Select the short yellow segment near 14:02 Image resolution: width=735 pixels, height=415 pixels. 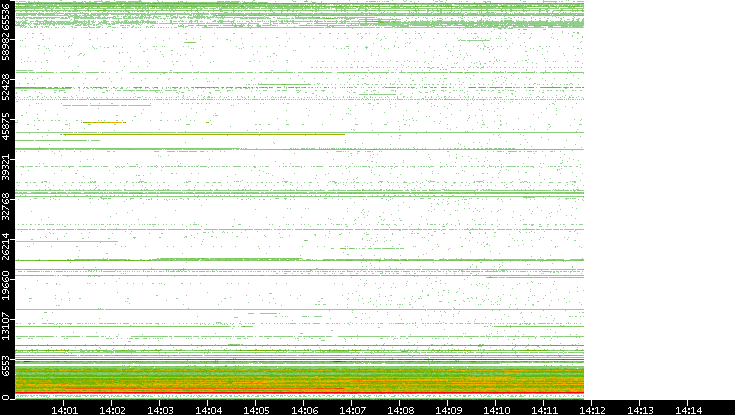103,122
